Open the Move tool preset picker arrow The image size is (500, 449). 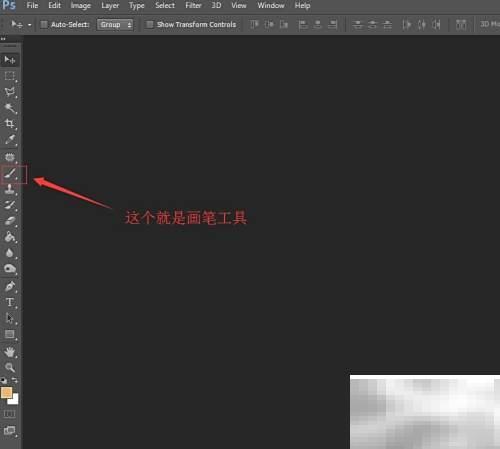tap(30, 25)
